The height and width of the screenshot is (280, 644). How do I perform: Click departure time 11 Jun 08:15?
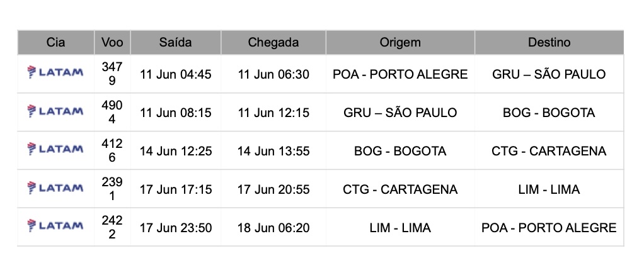175,113
